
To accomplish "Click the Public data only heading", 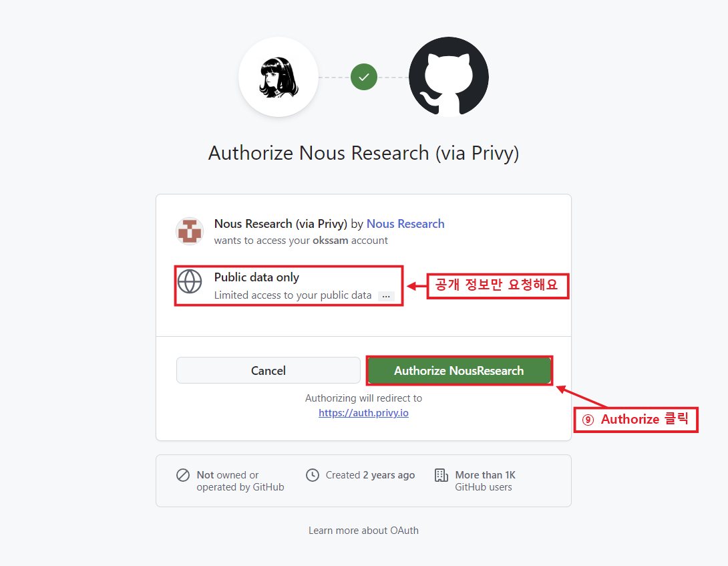I will tap(256, 277).
